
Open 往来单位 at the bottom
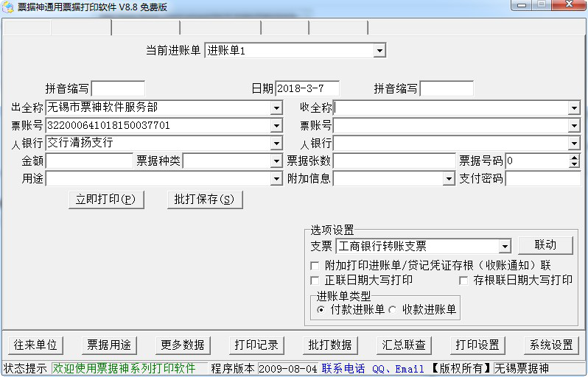(x=35, y=345)
